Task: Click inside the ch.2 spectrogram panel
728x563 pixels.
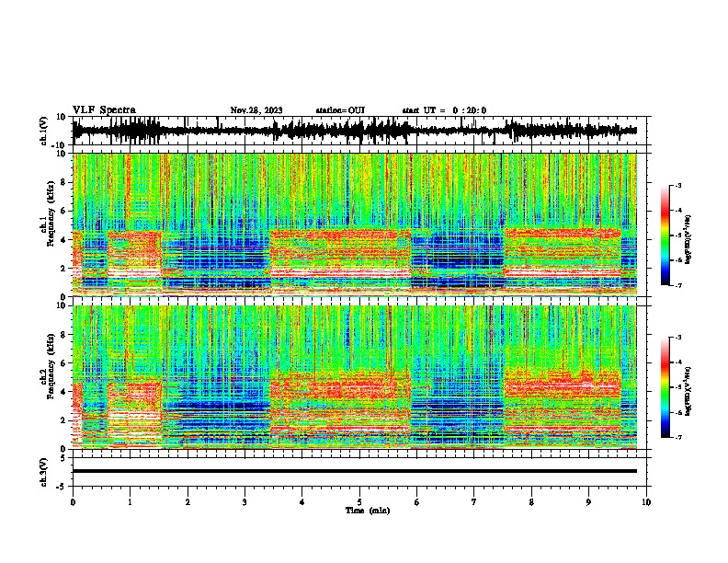Action: (355, 377)
